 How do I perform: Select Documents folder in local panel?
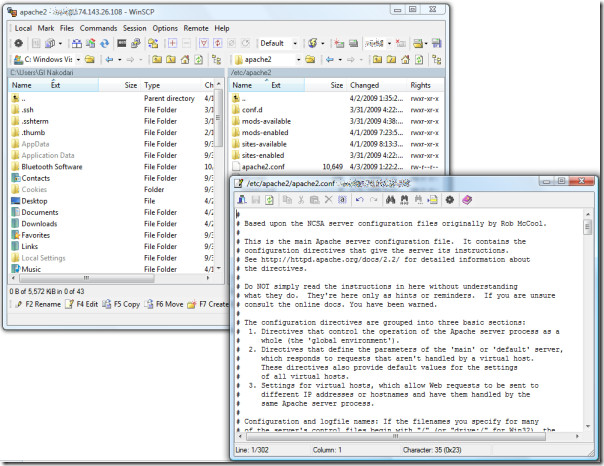[x=40, y=212]
